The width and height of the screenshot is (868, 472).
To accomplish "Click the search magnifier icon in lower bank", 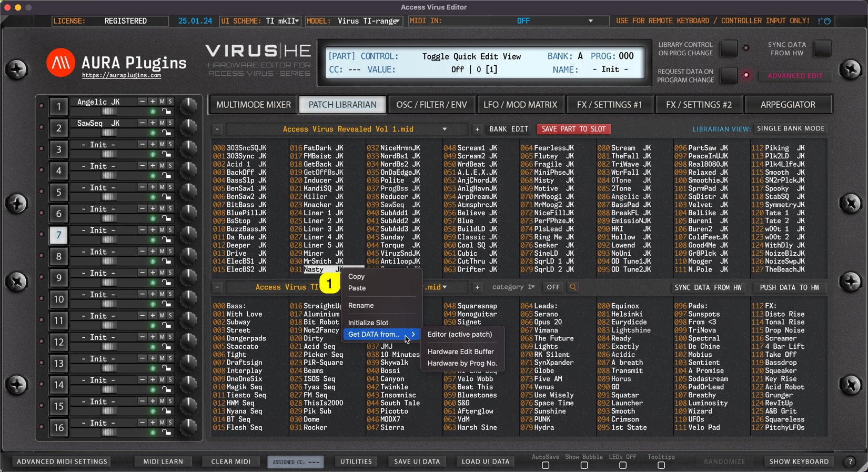I will click(573, 287).
